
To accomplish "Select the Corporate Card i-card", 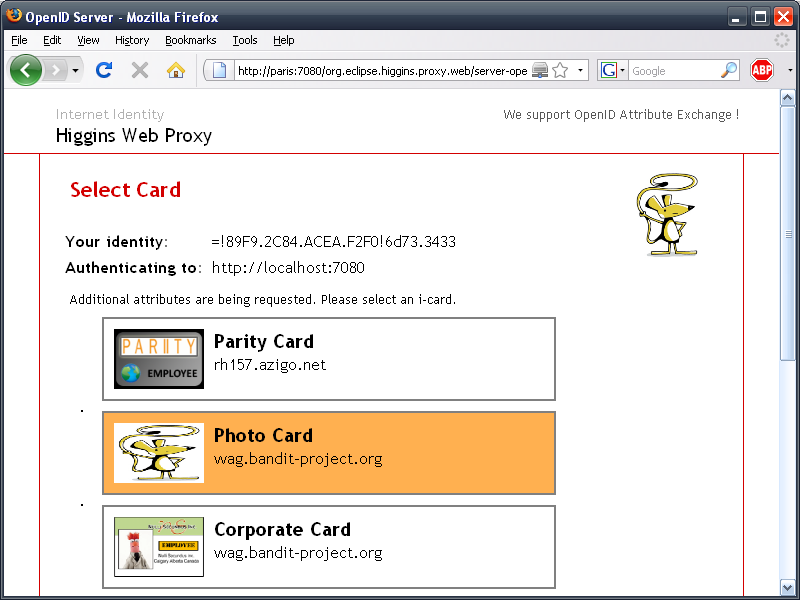I will pyautogui.click(x=329, y=547).
